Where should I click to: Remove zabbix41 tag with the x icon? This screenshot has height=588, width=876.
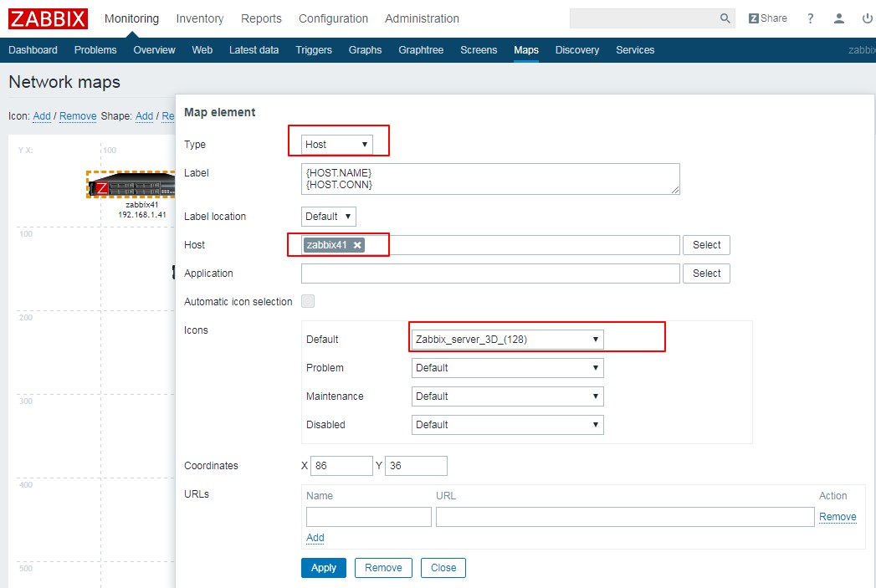(357, 245)
